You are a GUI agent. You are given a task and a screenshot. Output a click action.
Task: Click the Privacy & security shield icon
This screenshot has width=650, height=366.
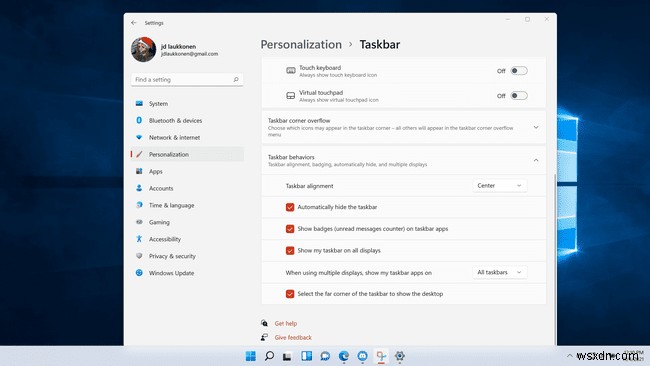pyautogui.click(x=139, y=256)
